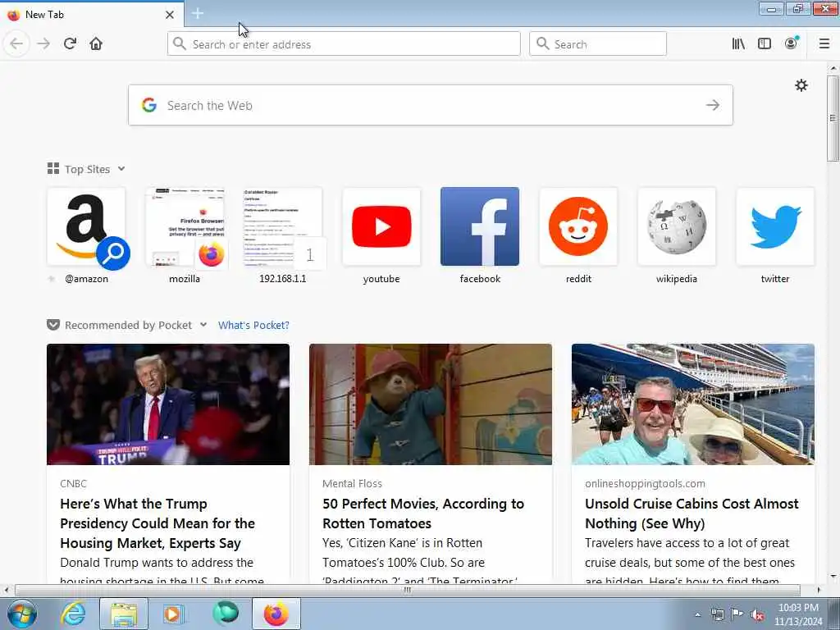Open the wikipedia top site tile

tap(677, 226)
